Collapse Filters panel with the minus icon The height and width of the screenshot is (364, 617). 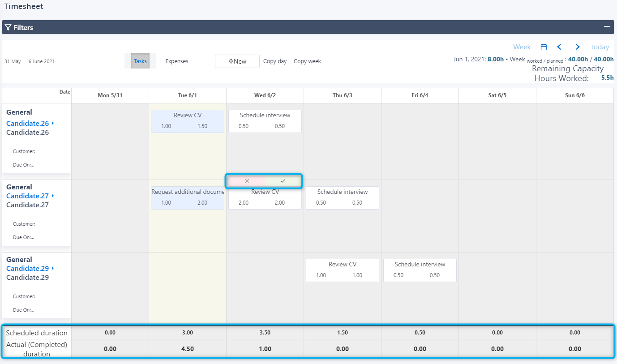pos(607,27)
